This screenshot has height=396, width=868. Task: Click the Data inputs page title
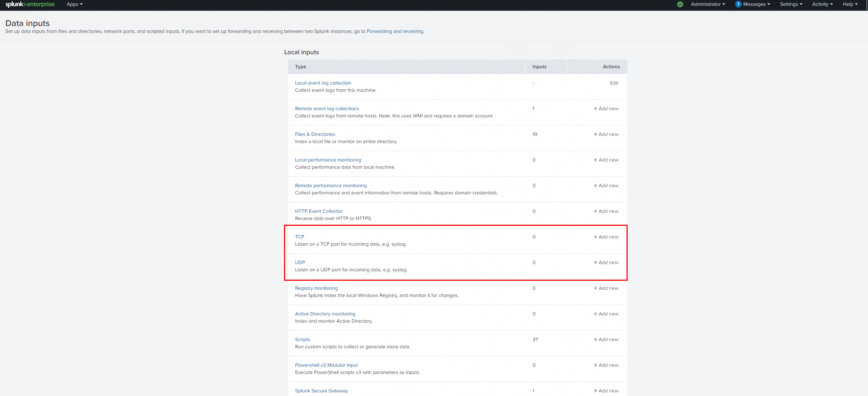pos(27,23)
